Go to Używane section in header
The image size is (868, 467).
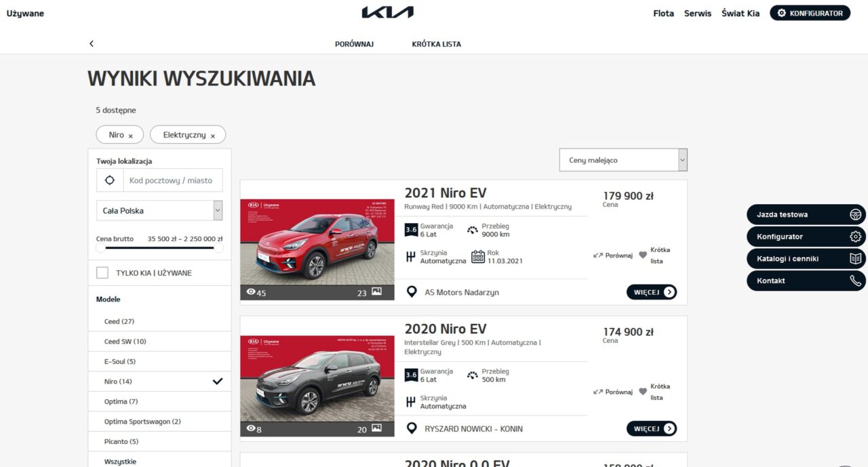point(25,14)
